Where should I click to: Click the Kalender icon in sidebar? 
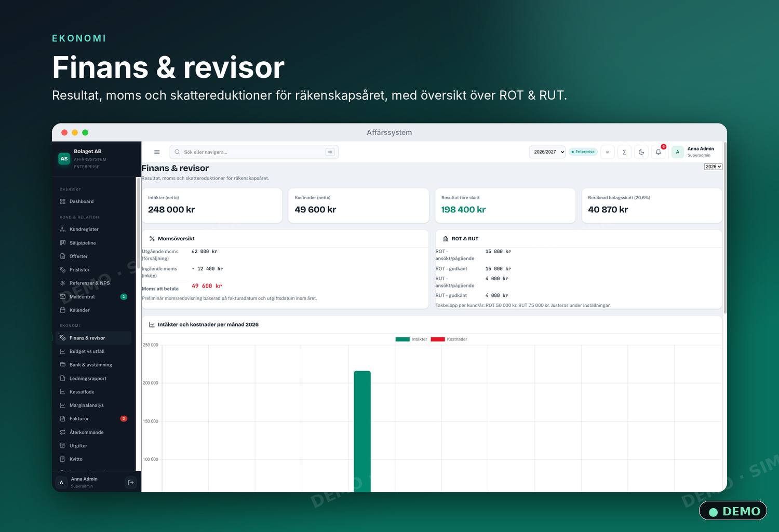click(x=63, y=310)
